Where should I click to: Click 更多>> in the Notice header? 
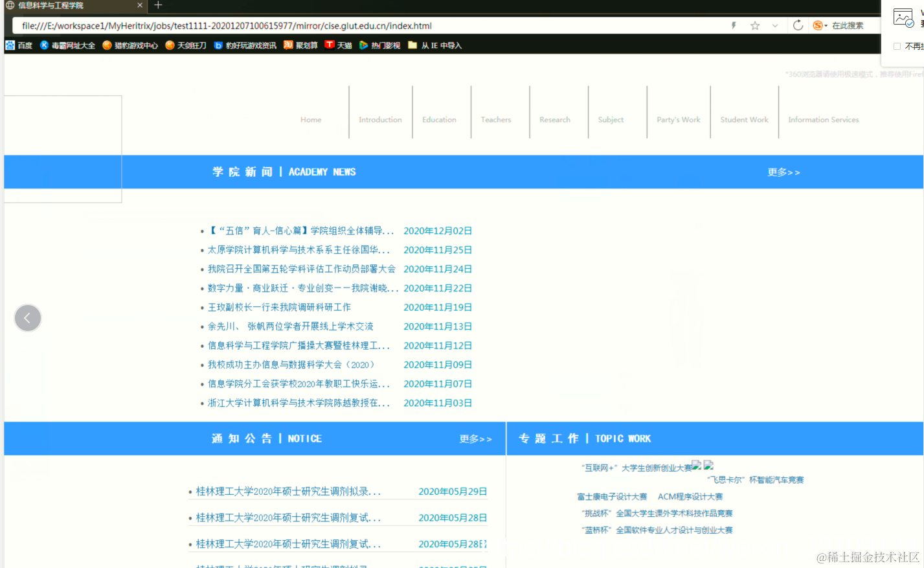click(476, 439)
